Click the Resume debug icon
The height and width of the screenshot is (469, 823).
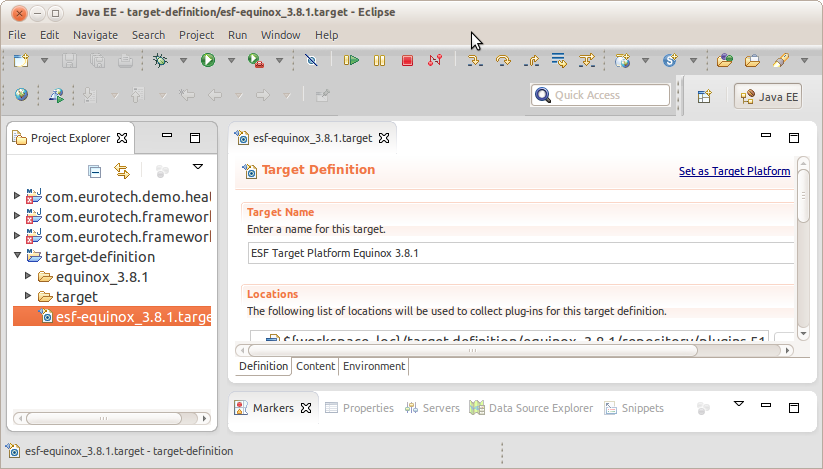click(x=351, y=61)
